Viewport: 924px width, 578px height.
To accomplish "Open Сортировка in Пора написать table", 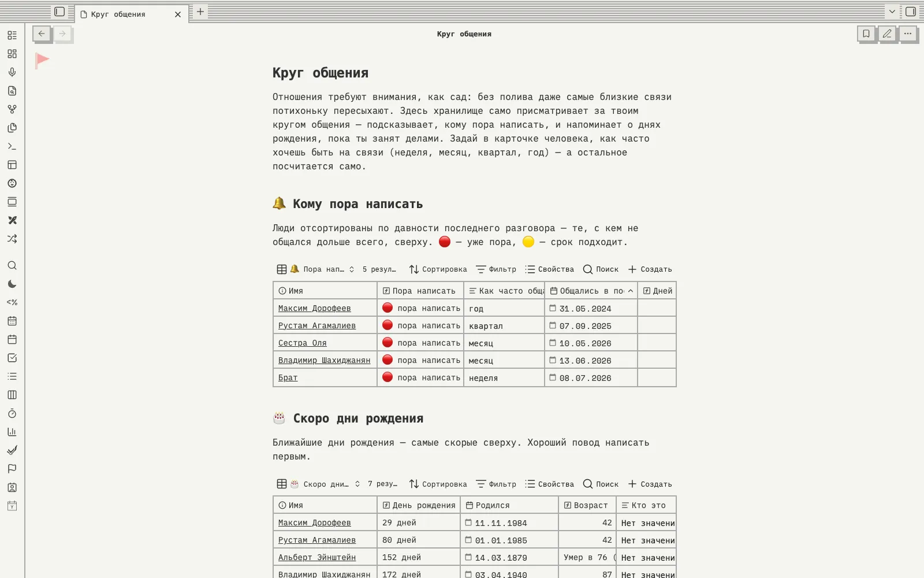I will coord(438,269).
